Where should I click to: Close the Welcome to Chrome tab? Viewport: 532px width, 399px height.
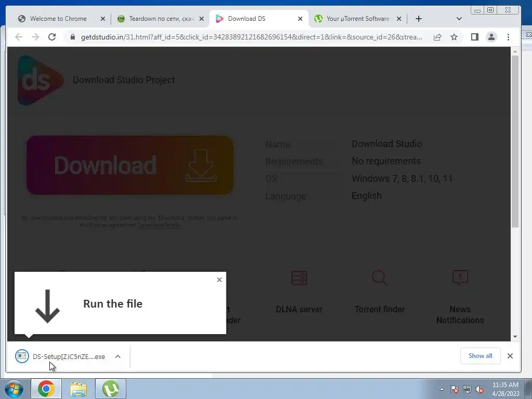click(x=103, y=19)
